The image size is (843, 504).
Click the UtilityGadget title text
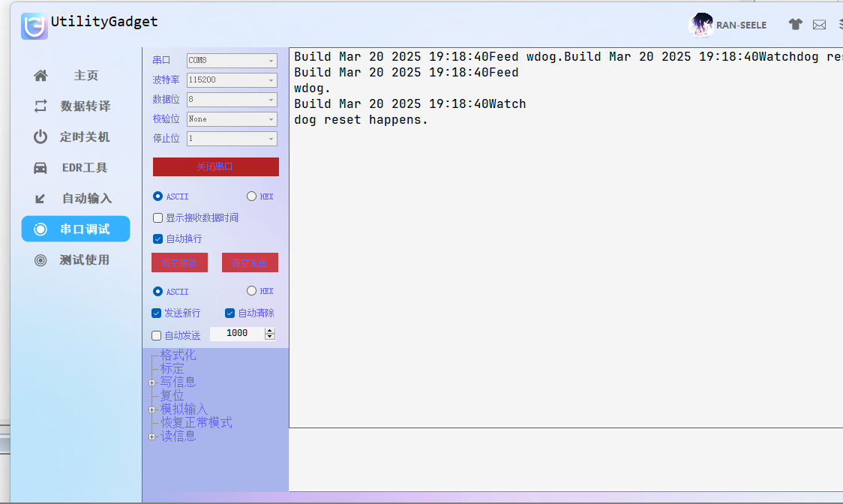104,22
